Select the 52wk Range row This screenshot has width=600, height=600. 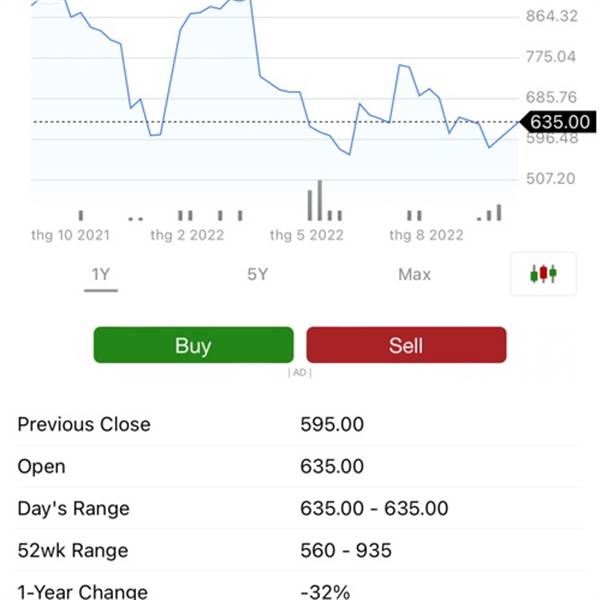pyautogui.click(x=300, y=551)
